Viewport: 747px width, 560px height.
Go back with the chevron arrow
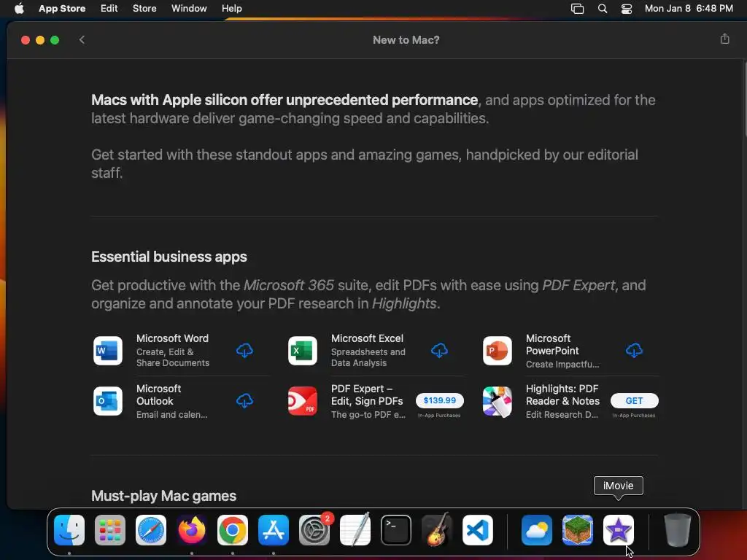[82, 39]
